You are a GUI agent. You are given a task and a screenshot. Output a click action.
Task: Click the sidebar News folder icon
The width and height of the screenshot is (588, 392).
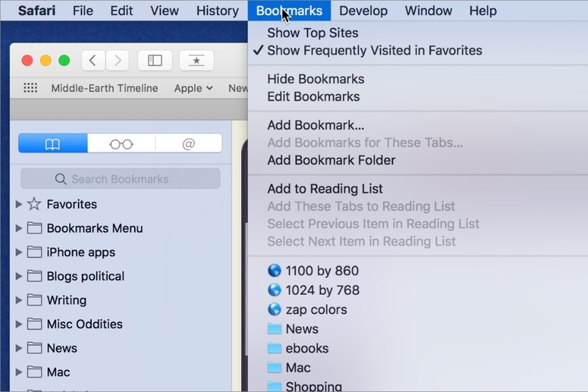point(35,348)
